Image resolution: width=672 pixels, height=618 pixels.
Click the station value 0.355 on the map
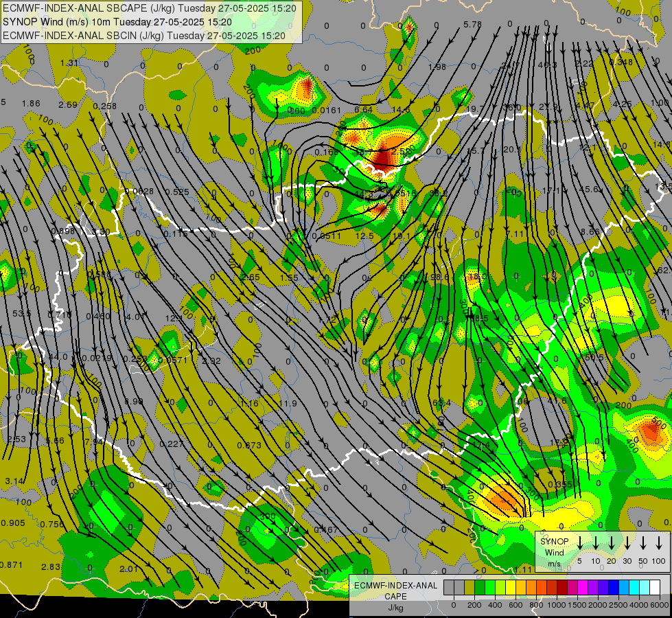[x=559, y=485]
